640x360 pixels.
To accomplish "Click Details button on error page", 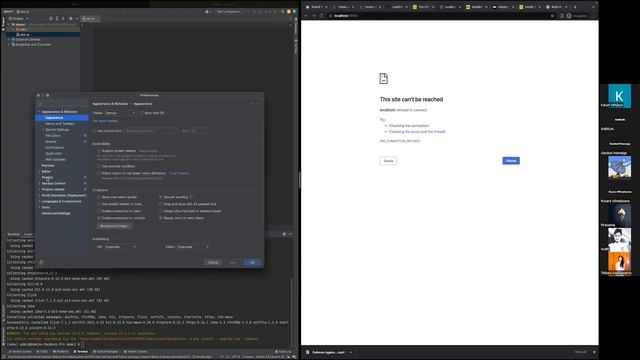I will click(x=388, y=160).
